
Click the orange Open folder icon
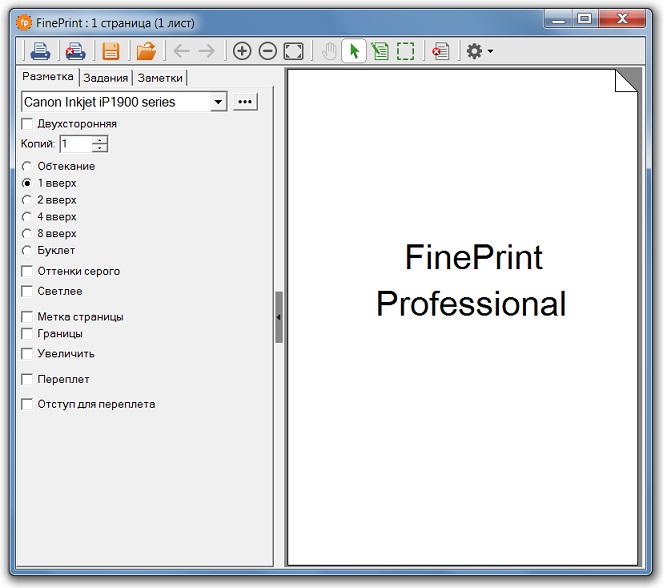(x=146, y=51)
